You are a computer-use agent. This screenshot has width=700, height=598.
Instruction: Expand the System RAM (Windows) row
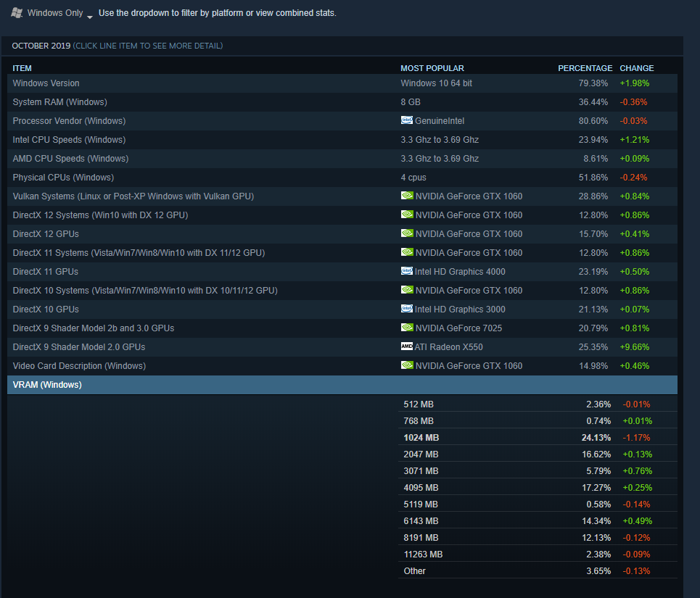pos(342,102)
